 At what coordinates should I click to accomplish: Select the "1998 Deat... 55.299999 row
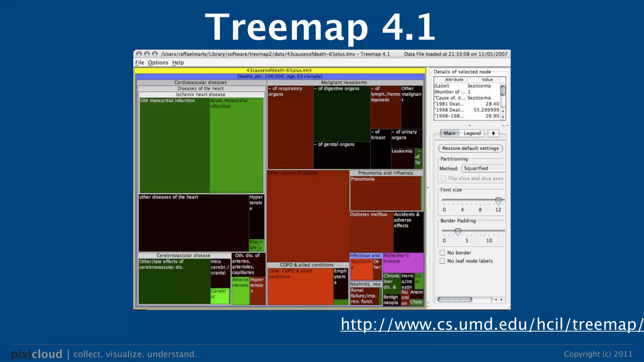click(x=467, y=110)
